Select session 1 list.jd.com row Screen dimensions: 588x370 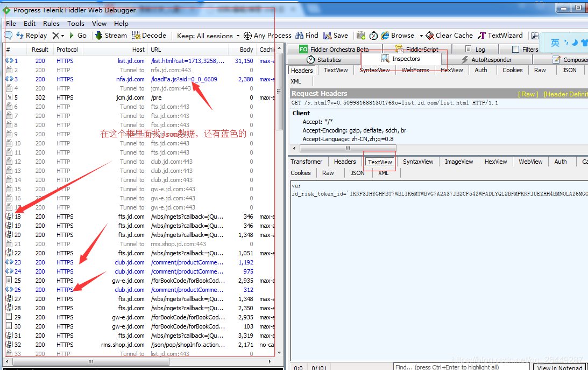140,61
